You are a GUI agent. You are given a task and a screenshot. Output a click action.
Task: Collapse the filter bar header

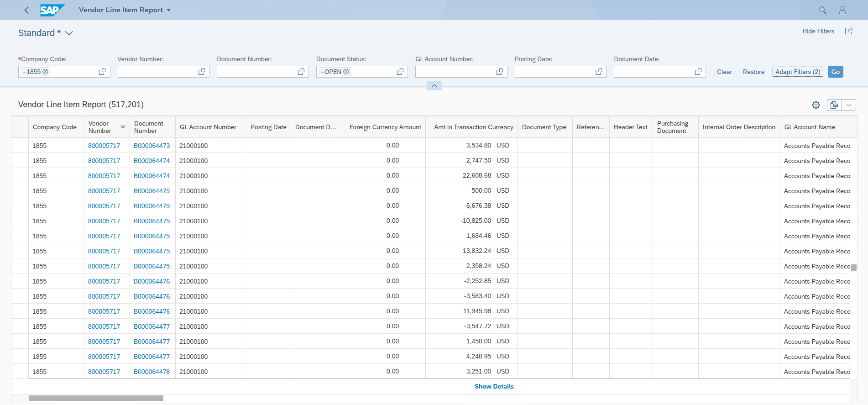(434, 86)
